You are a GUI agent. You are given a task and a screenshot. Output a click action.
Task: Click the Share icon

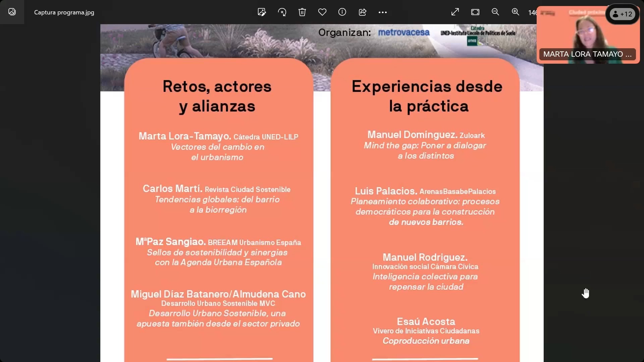click(362, 12)
